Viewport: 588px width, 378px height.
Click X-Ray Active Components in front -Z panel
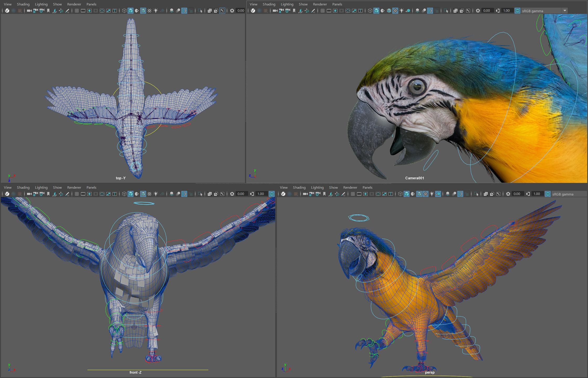point(216,194)
